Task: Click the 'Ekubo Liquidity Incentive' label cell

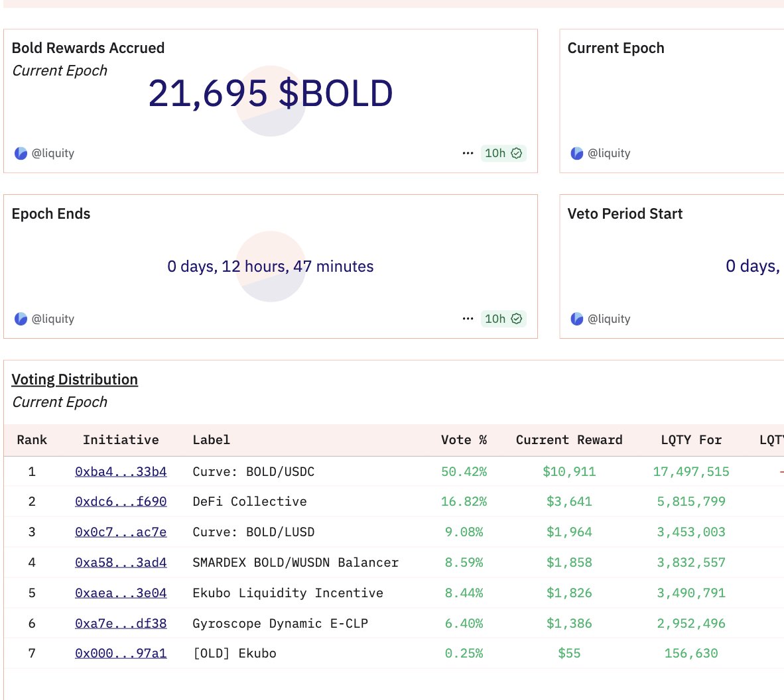Action: point(288,593)
